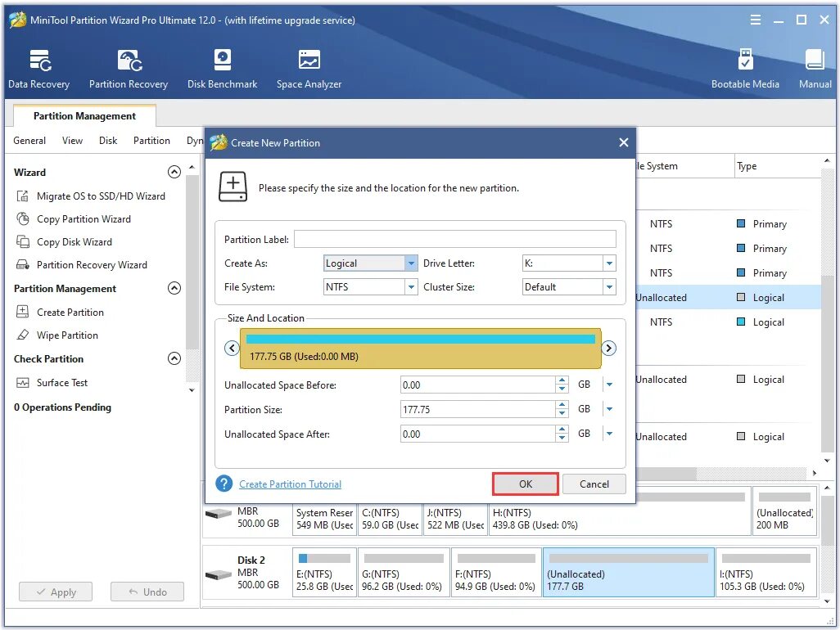Change unit for Partition Size
This screenshot has height=630, width=840.
tap(609, 409)
